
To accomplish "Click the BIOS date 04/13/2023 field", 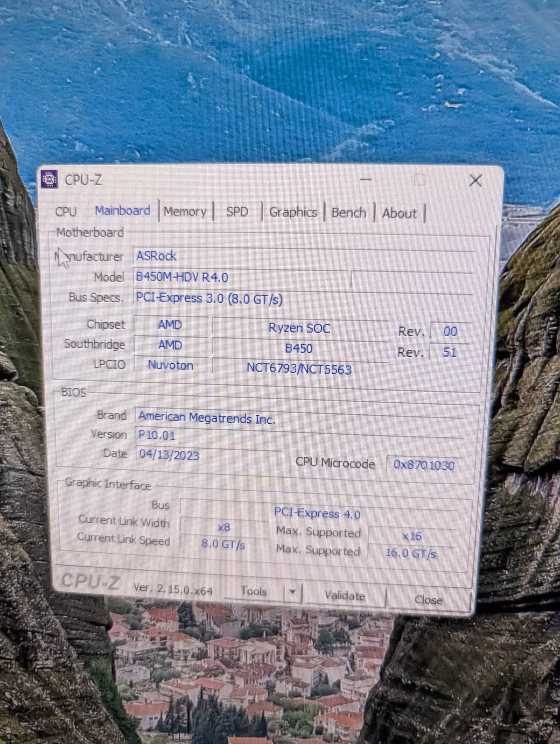I will [210, 455].
